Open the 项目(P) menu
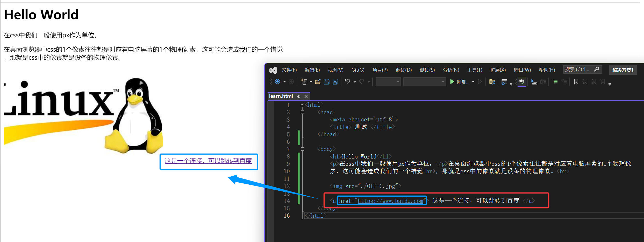The image size is (644, 242). click(x=380, y=70)
